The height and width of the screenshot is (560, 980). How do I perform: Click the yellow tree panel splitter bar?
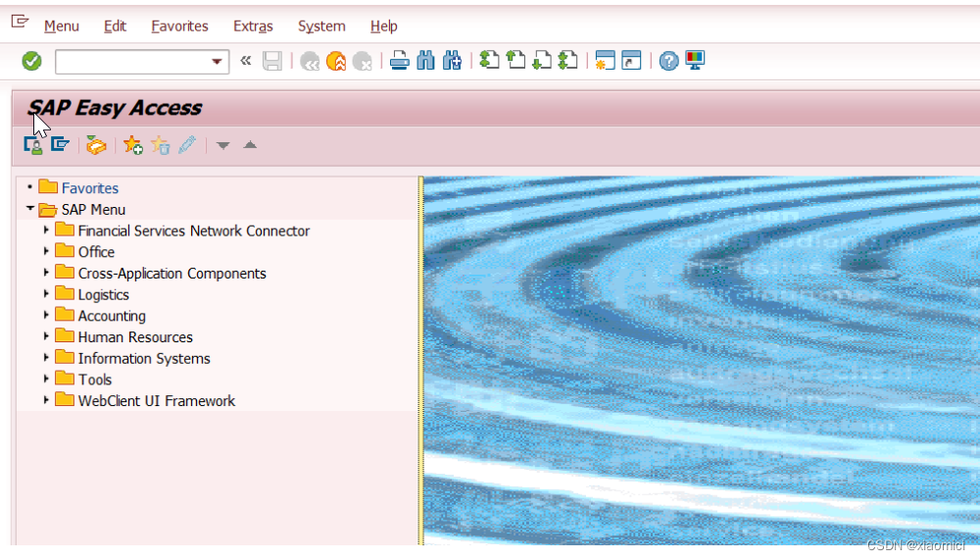click(420, 360)
